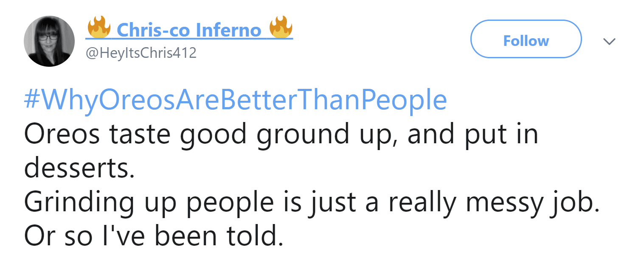Image resolution: width=644 pixels, height=264 pixels.
Task: Click the word "Inferno" in the display name
Action: [229, 30]
